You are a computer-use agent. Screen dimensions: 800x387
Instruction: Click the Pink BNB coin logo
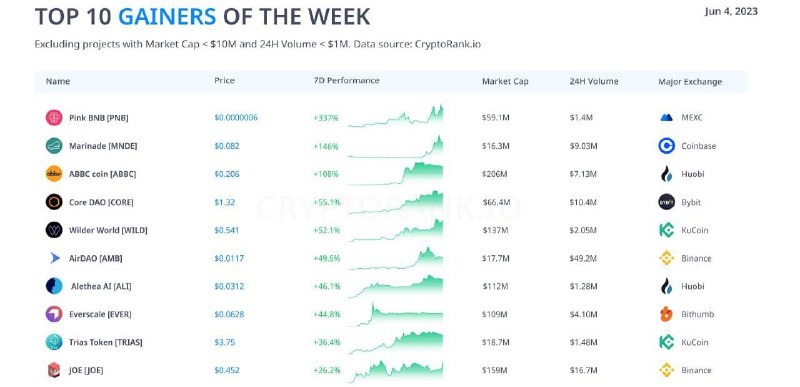[x=54, y=118]
